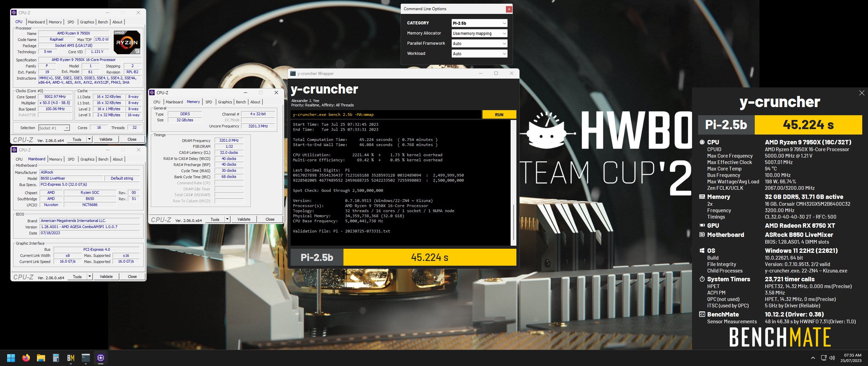This screenshot has height=366, width=868.
Task: Expand Tools arrow in CPU-Z Memory window
Action: tap(227, 219)
